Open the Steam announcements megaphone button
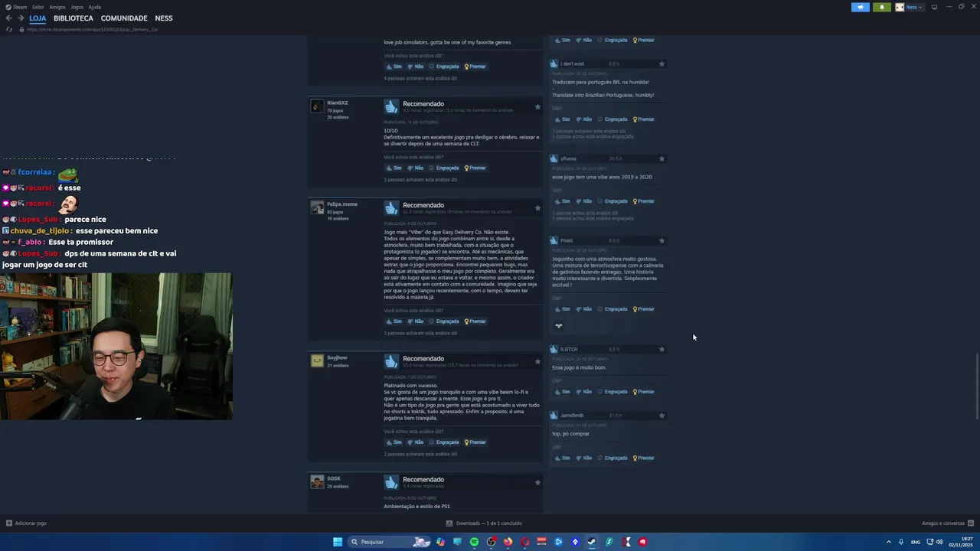 point(860,7)
